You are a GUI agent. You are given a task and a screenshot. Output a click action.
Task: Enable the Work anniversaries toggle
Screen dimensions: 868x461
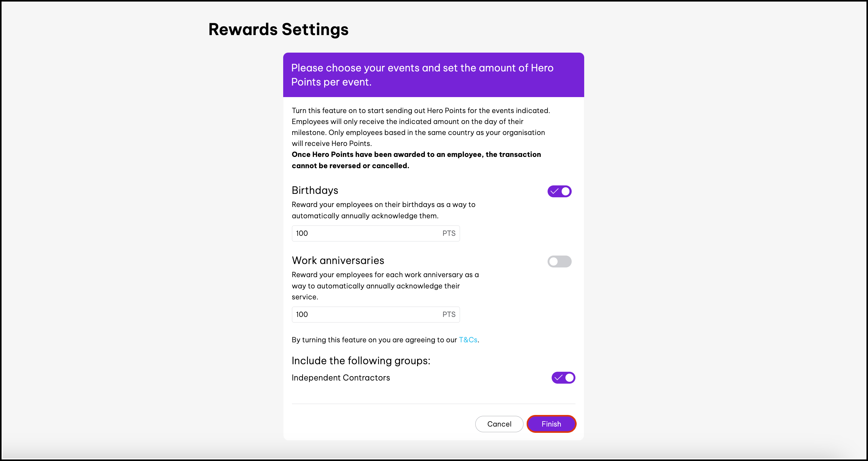[x=559, y=262]
